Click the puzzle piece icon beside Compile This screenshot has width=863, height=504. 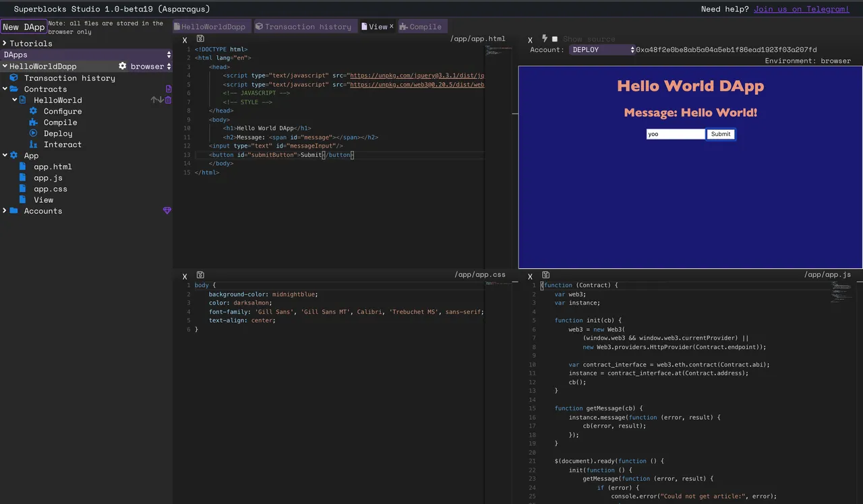point(33,122)
